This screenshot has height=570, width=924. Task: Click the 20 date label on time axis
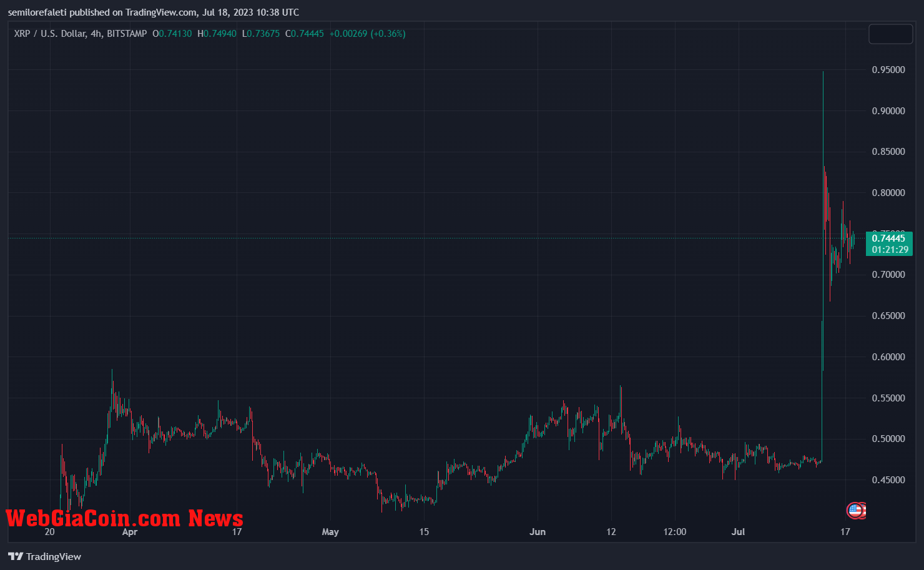[x=50, y=532]
